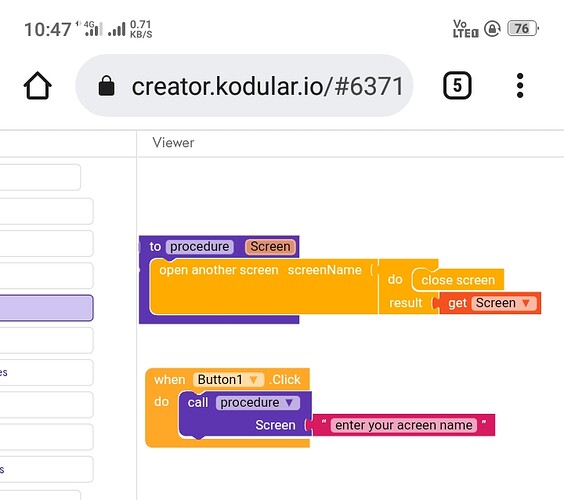Click the Viewer panel label
Viewport: 564px width, 500px height.
173,142
